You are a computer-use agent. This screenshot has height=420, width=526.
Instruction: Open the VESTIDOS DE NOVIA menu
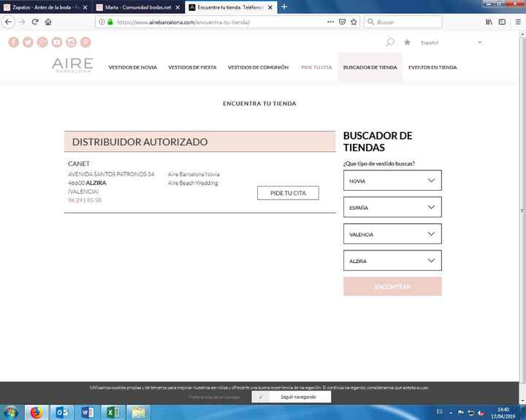click(133, 67)
